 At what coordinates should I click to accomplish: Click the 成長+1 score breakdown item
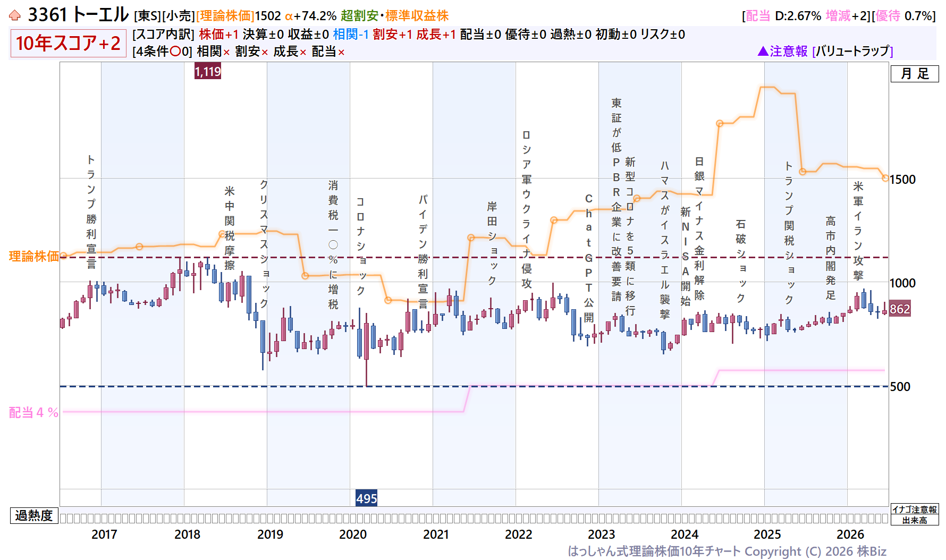point(436,35)
